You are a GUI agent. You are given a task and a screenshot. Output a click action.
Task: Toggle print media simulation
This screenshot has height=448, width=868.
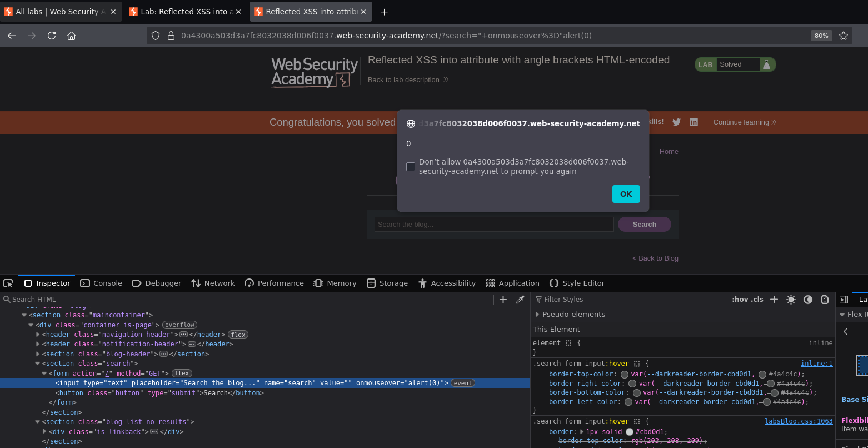[825, 300]
